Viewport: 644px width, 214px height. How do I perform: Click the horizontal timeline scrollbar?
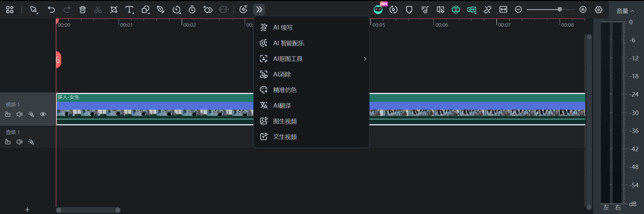[88, 210]
